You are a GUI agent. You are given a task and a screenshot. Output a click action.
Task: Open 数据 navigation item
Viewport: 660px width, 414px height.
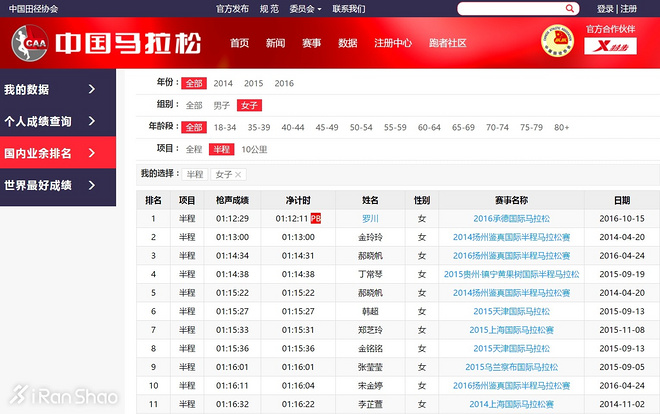348,43
